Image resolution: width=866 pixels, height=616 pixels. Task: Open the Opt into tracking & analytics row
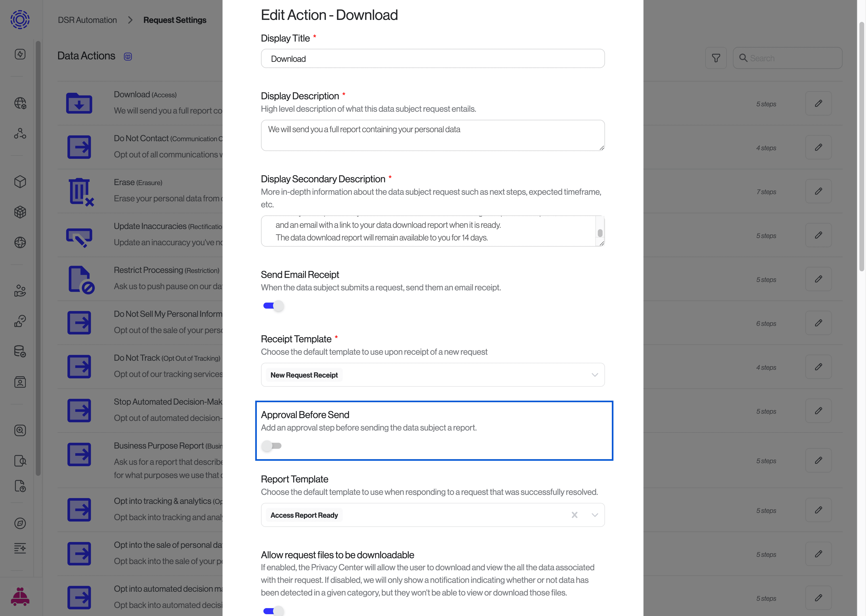140,510
